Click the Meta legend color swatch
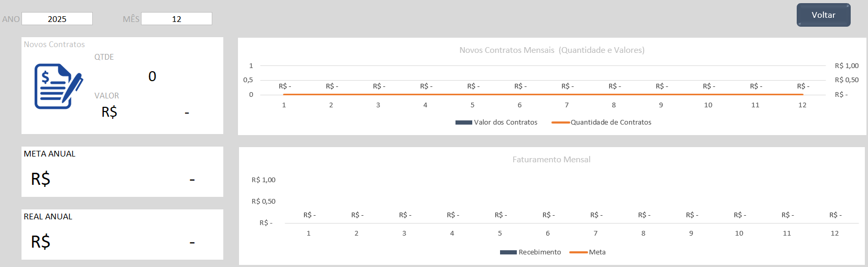Viewport: 868px width, 267px height. click(578, 252)
